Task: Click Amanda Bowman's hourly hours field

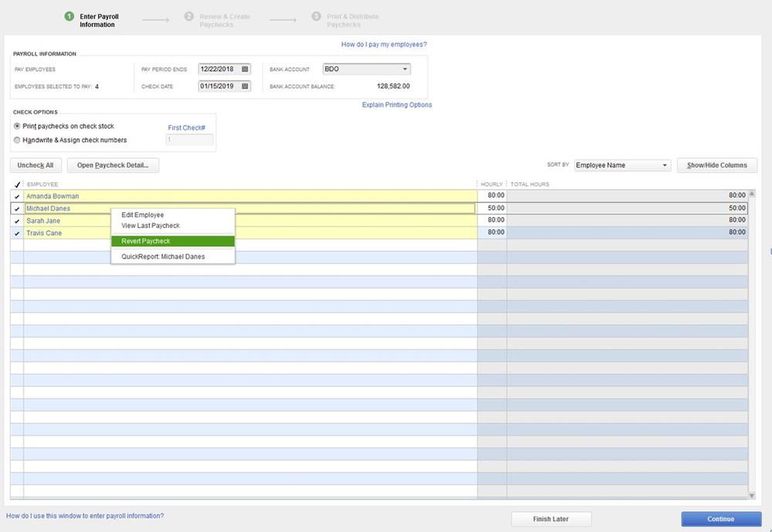Action: click(x=492, y=196)
